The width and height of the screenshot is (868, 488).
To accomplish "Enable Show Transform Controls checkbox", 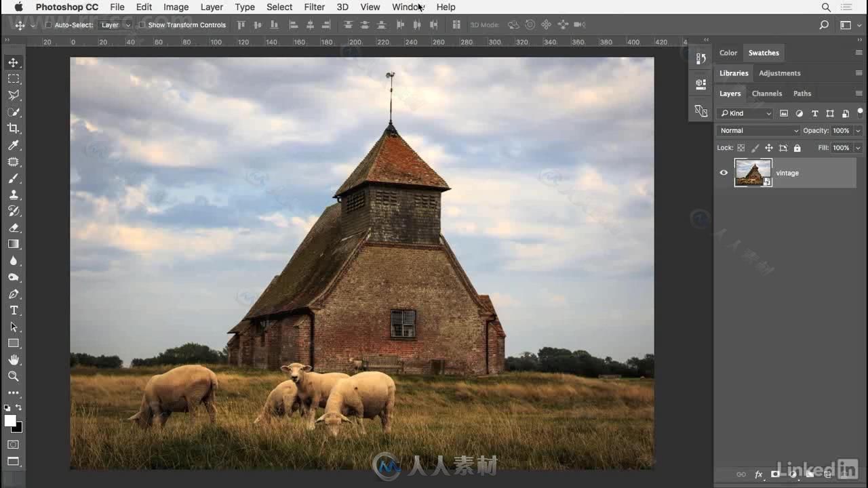I will click(x=142, y=25).
